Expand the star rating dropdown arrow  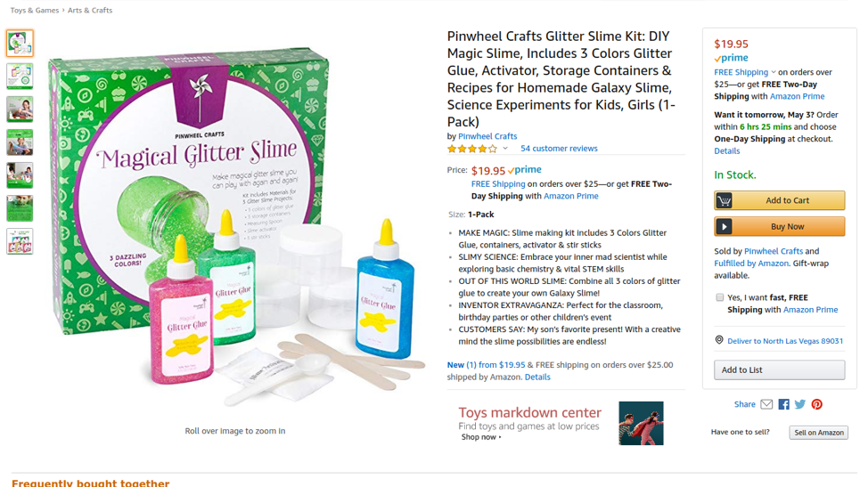pyautogui.click(x=505, y=149)
